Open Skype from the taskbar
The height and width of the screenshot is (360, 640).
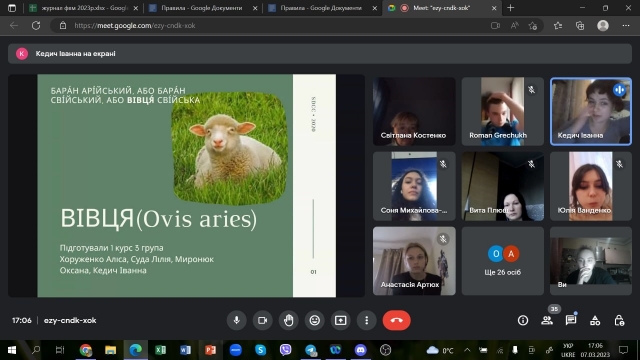click(x=260, y=350)
